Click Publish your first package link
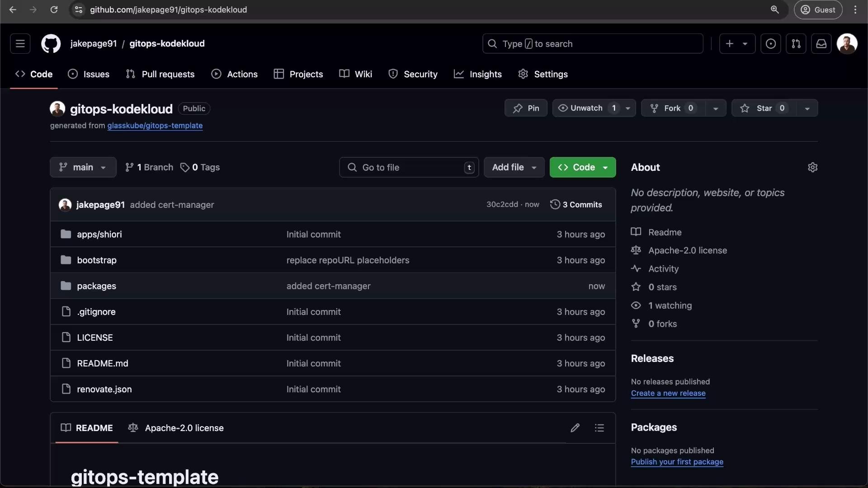The image size is (868, 488). [677, 462]
